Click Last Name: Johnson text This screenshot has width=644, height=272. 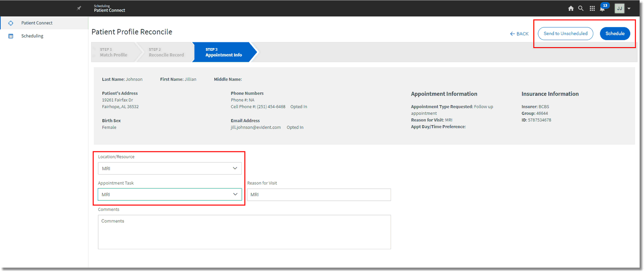pyautogui.click(x=122, y=79)
